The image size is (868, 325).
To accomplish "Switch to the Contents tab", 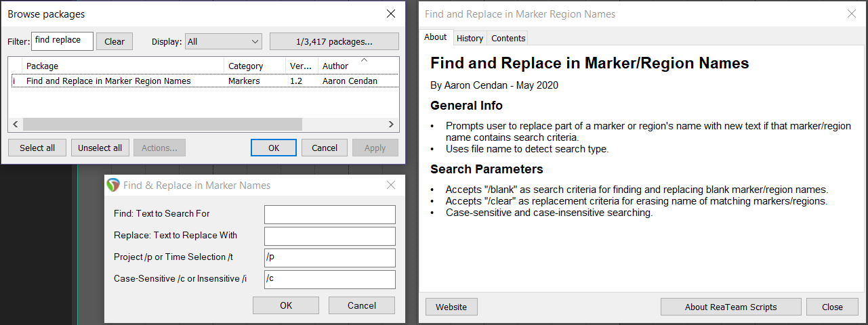I will [508, 39].
